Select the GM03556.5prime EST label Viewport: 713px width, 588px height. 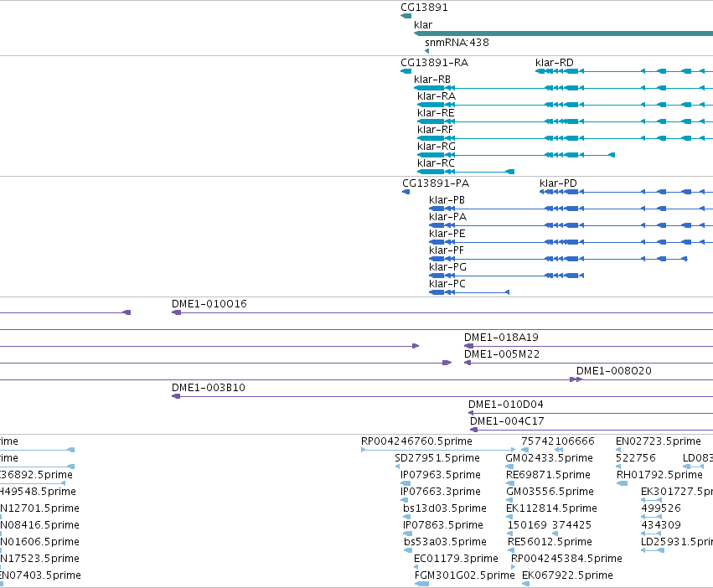550,492
